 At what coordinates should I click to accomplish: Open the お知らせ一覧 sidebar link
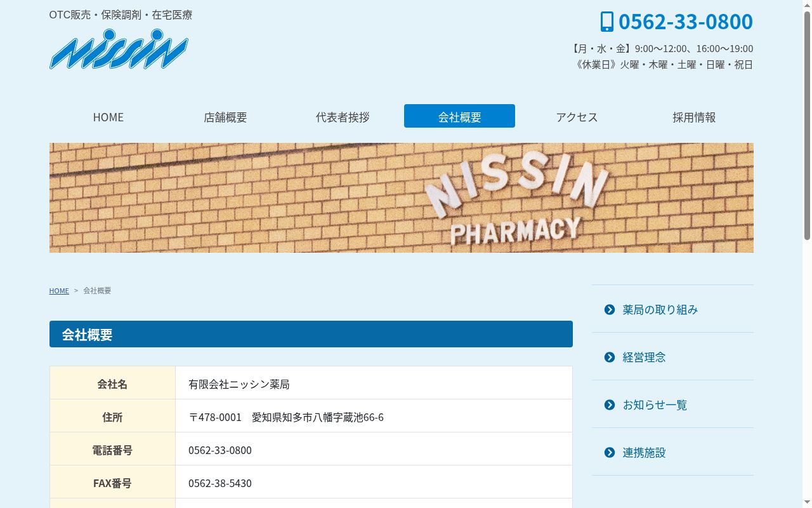(x=672, y=404)
